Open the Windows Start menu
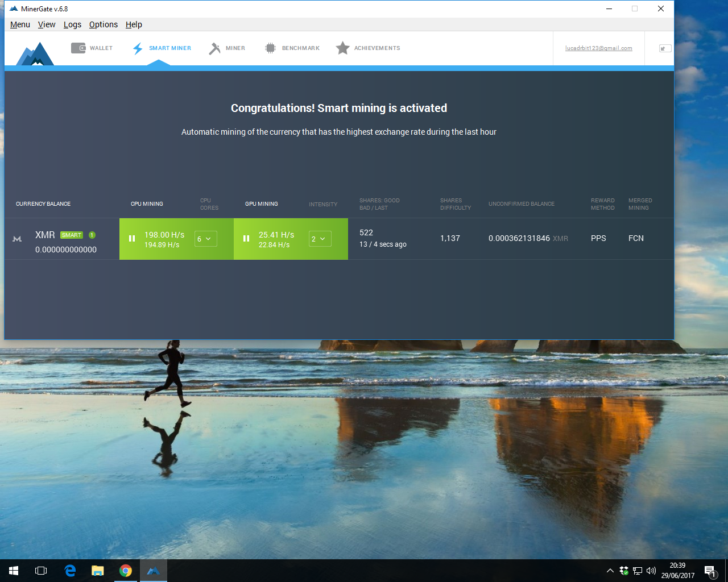Screen dimensions: 728x582 click(14, 571)
